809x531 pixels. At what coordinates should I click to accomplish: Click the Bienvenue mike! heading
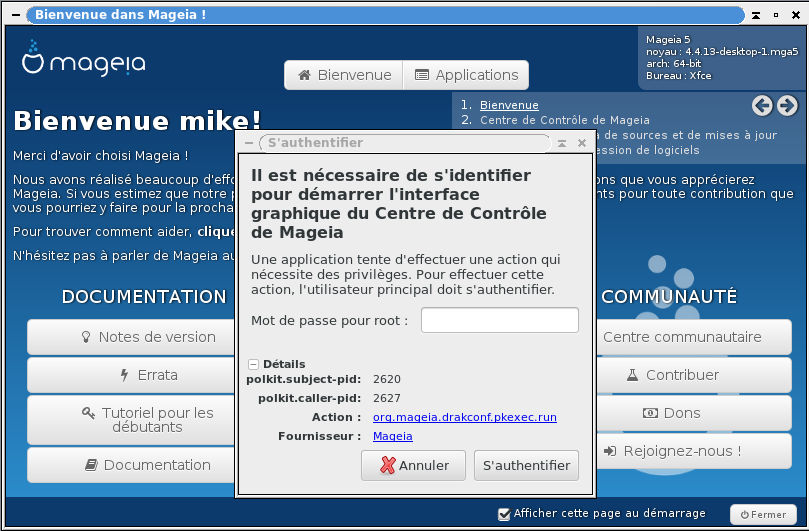137,121
